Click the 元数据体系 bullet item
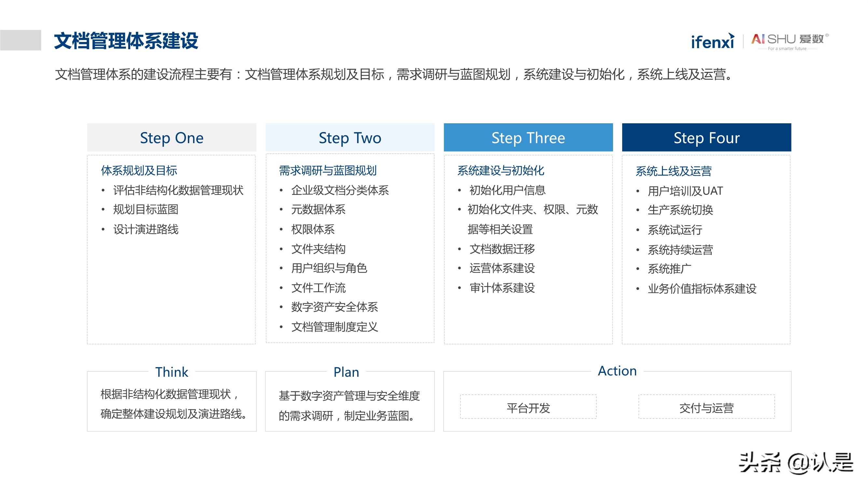 coord(318,210)
